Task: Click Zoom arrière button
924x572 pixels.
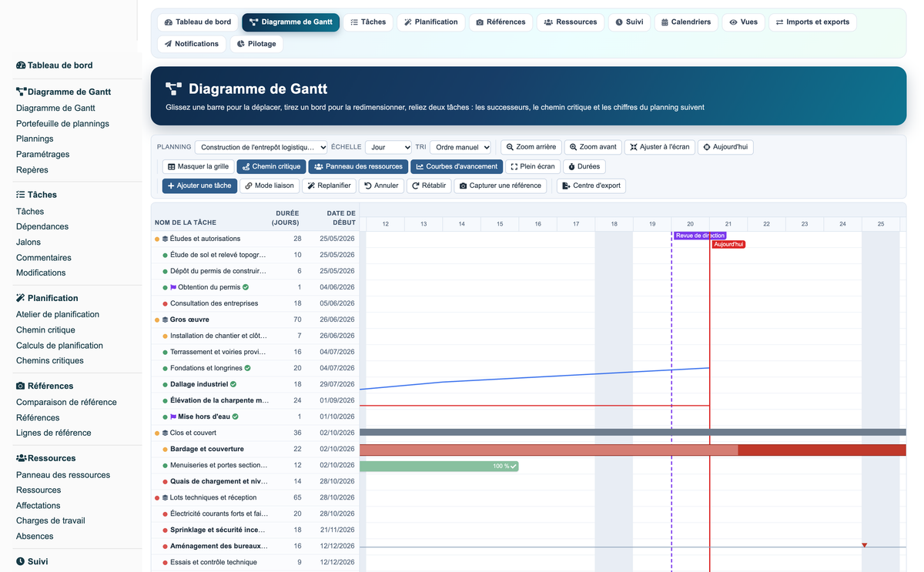Action: pyautogui.click(x=531, y=147)
